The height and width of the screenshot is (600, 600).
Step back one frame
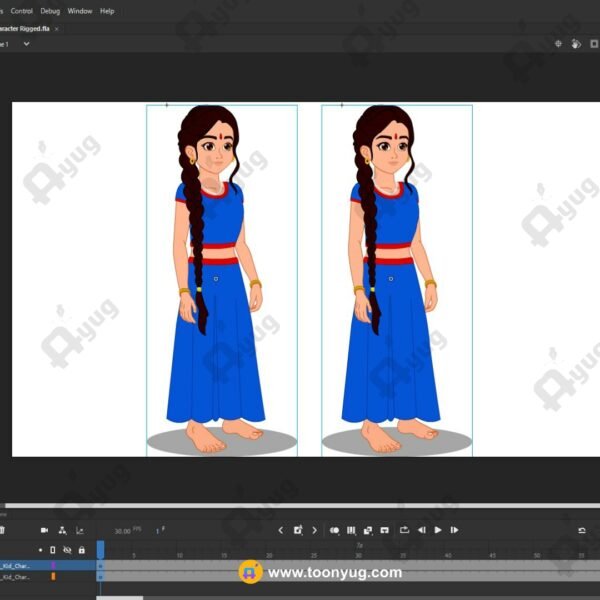pos(421,530)
